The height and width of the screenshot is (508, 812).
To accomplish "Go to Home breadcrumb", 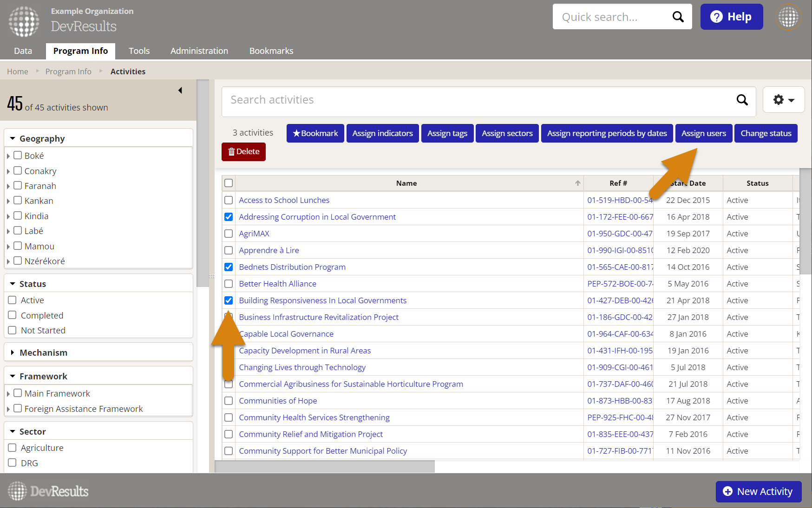I will point(18,72).
